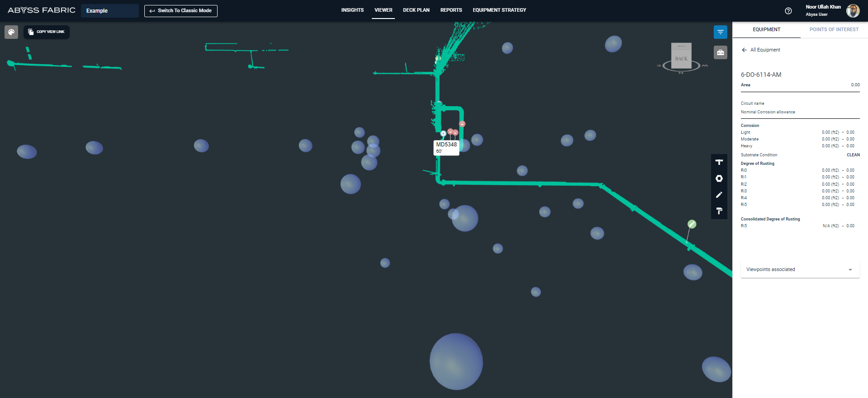868x398 pixels.
Task: Select the pipe tee tool
Action: pyautogui.click(x=719, y=162)
